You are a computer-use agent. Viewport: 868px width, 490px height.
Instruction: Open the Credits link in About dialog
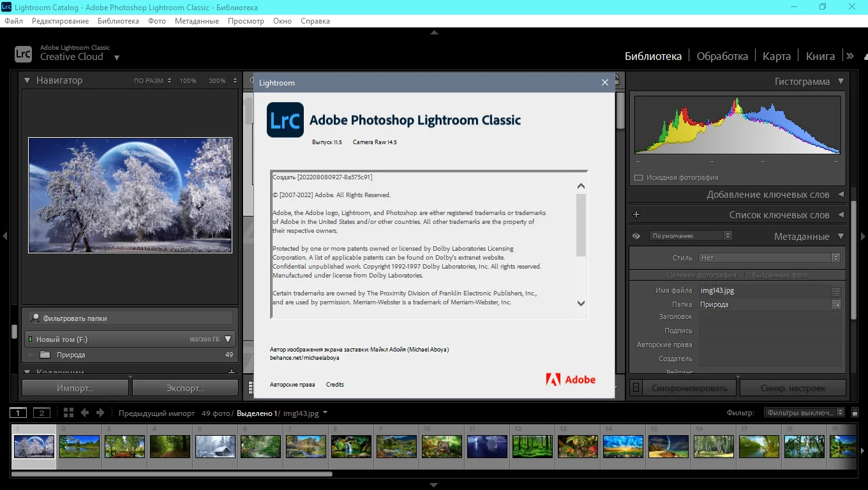point(335,385)
